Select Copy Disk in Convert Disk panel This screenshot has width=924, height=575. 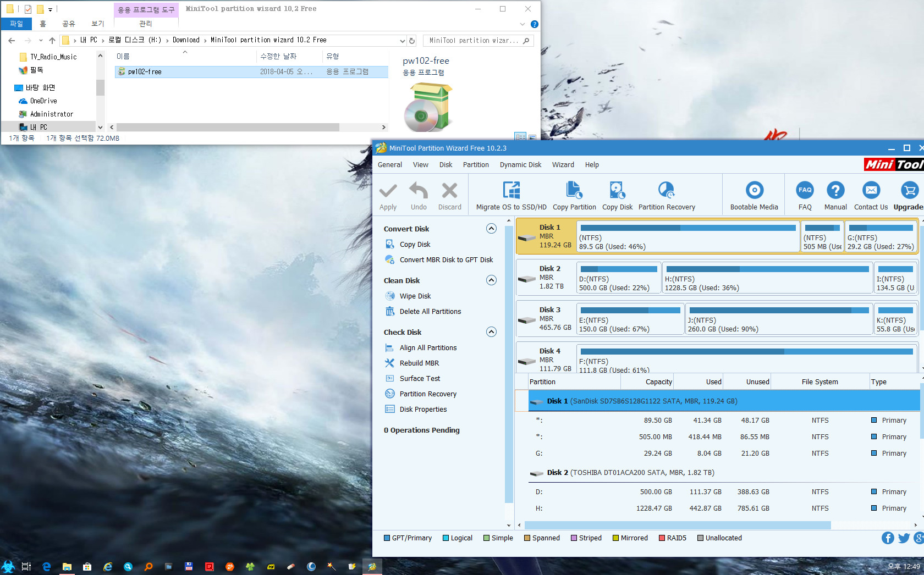click(415, 245)
